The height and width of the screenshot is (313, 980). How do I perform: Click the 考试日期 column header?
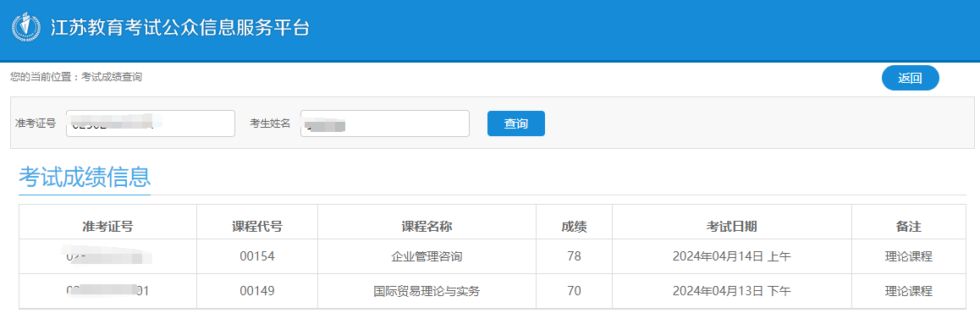tap(731, 226)
